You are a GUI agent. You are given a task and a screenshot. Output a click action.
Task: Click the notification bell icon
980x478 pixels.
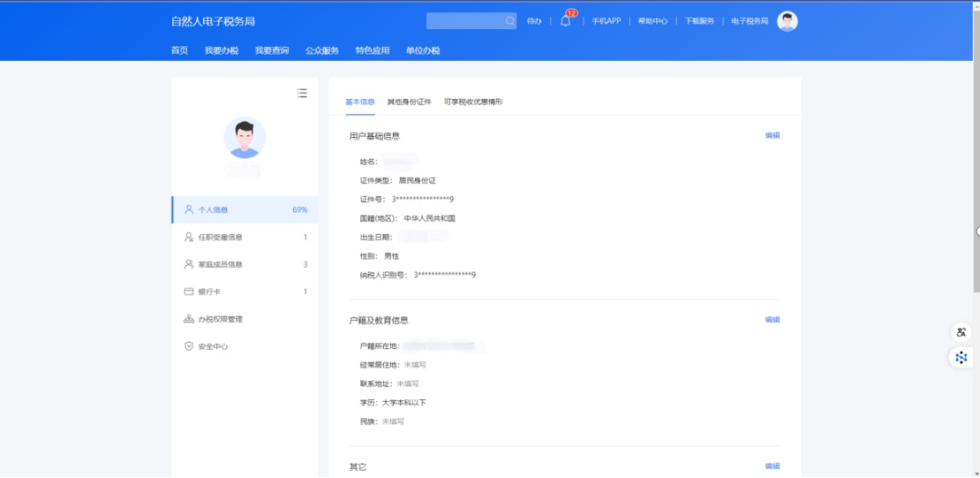(565, 21)
